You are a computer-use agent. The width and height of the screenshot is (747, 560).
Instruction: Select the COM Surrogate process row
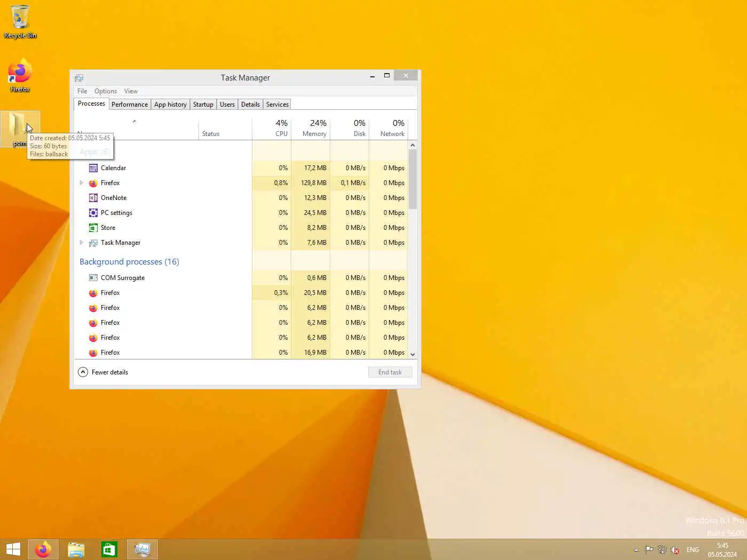pyautogui.click(x=241, y=278)
